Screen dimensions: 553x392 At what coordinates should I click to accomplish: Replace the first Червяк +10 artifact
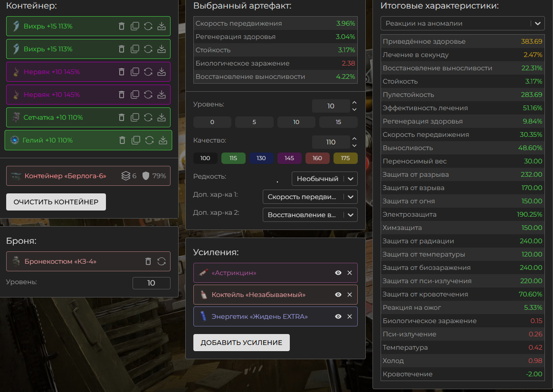[148, 72]
